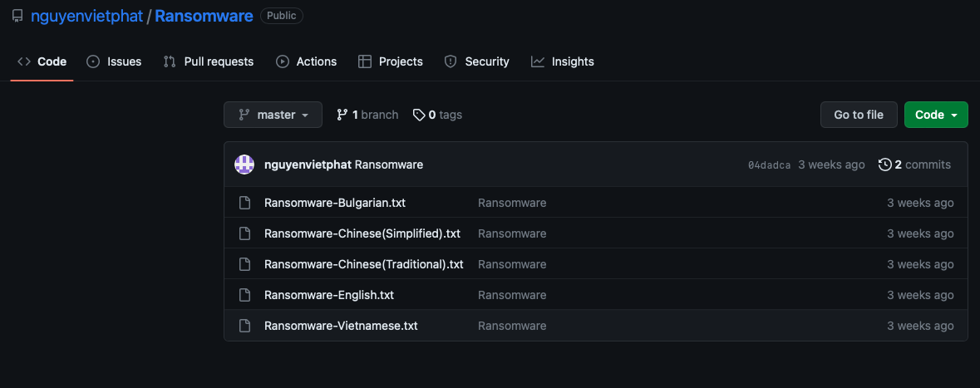The width and height of the screenshot is (980, 388).
Task: Go to the Security tab
Action: click(477, 61)
